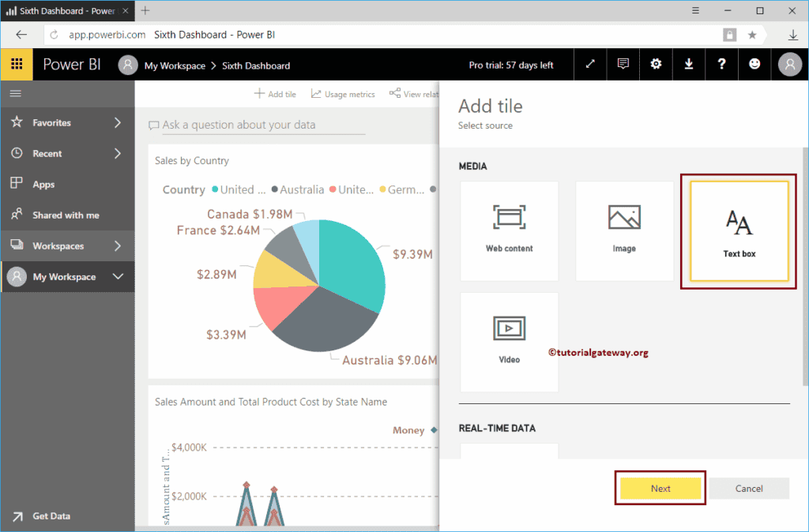Go to Shared with me

pos(67,214)
